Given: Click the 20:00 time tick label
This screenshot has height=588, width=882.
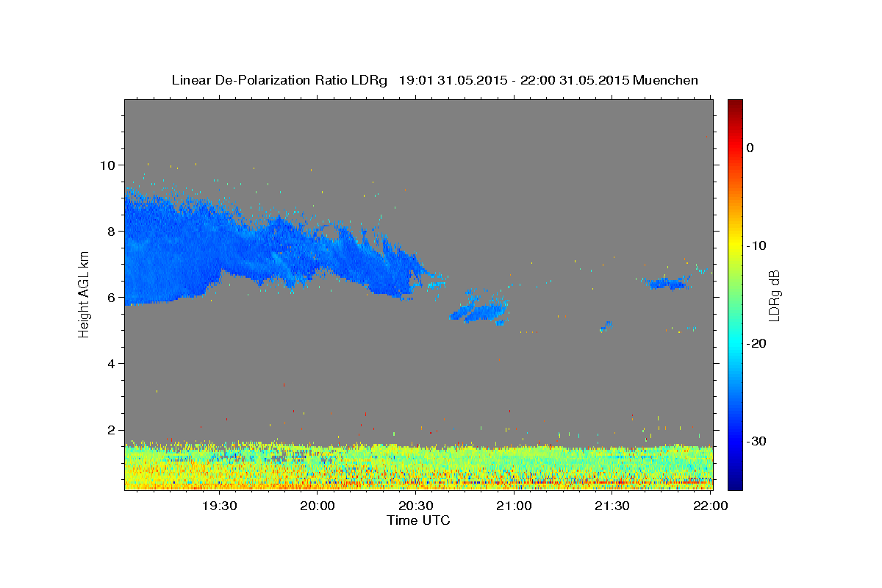Looking at the screenshot, I should (318, 506).
